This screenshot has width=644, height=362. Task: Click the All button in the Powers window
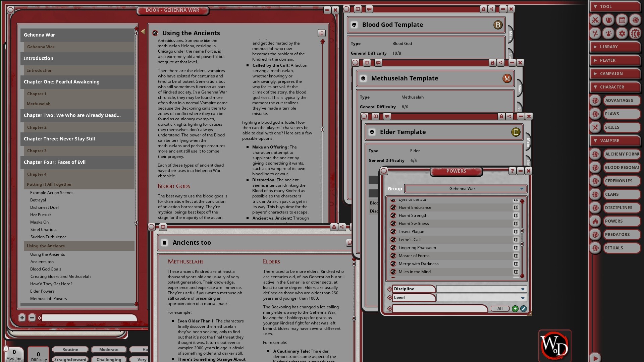500,308
